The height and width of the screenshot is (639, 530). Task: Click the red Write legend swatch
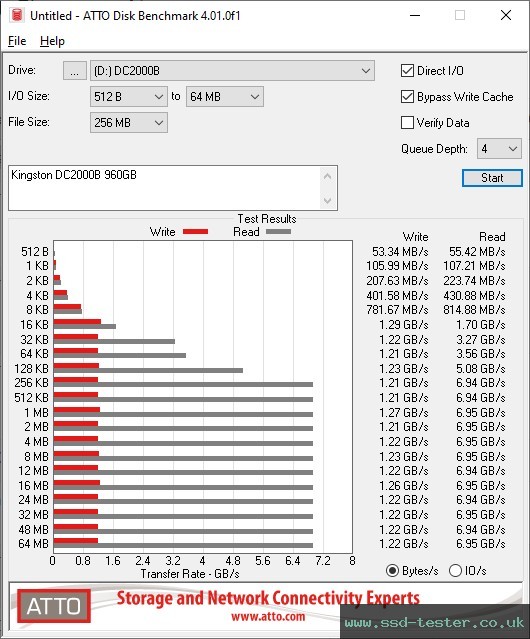pos(196,231)
